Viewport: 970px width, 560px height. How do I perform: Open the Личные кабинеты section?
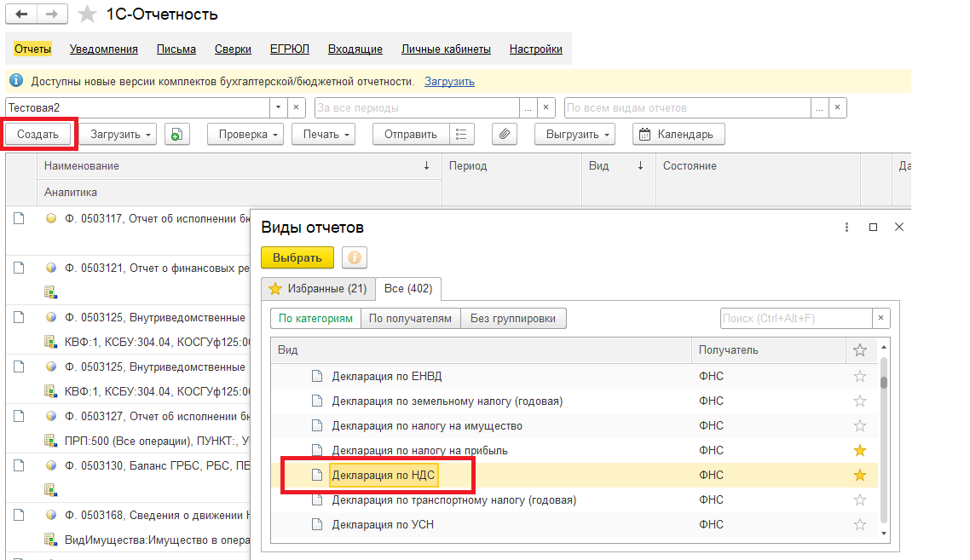(446, 49)
